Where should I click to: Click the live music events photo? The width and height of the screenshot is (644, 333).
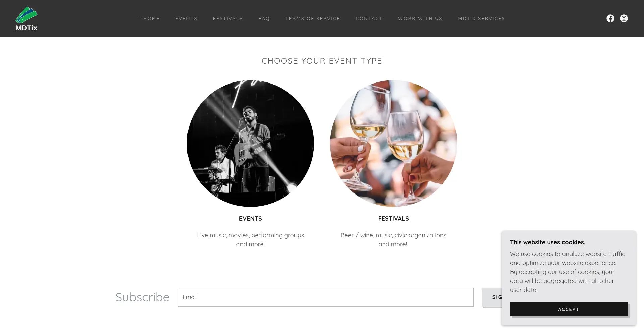click(x=250, y=144)
